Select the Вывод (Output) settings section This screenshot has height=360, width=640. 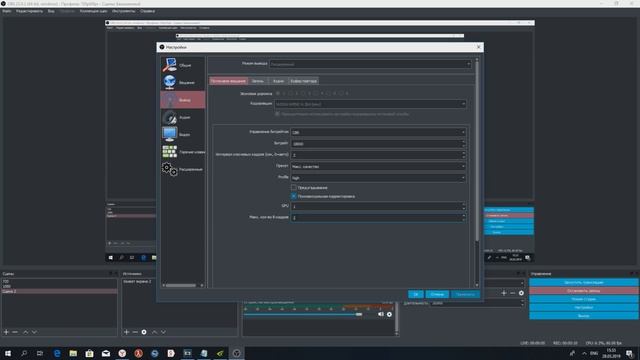coord(182,100)
